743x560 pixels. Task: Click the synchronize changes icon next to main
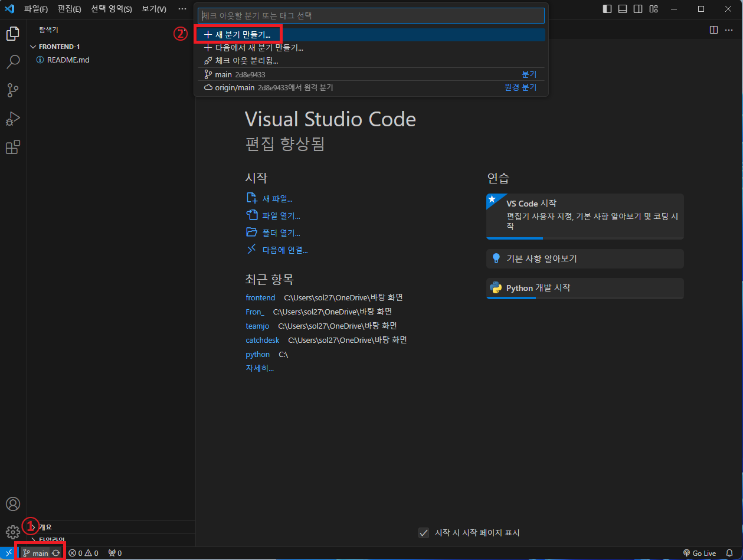(x=55, y=554)
